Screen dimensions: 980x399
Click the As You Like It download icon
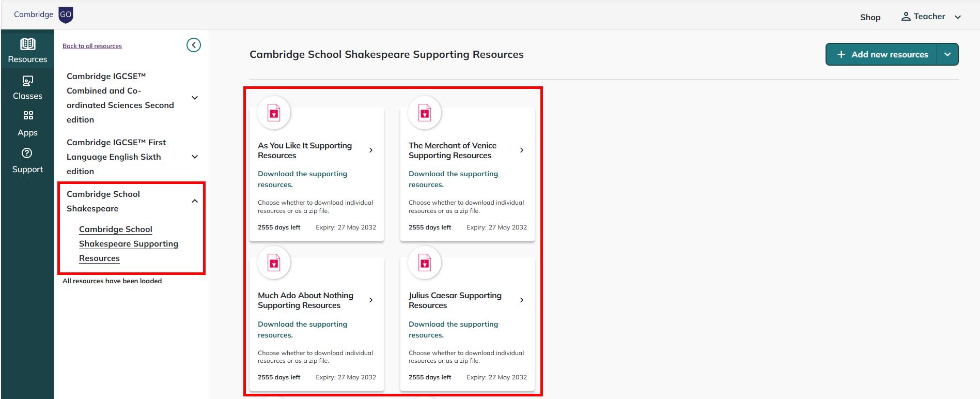(x=274, y=113)
